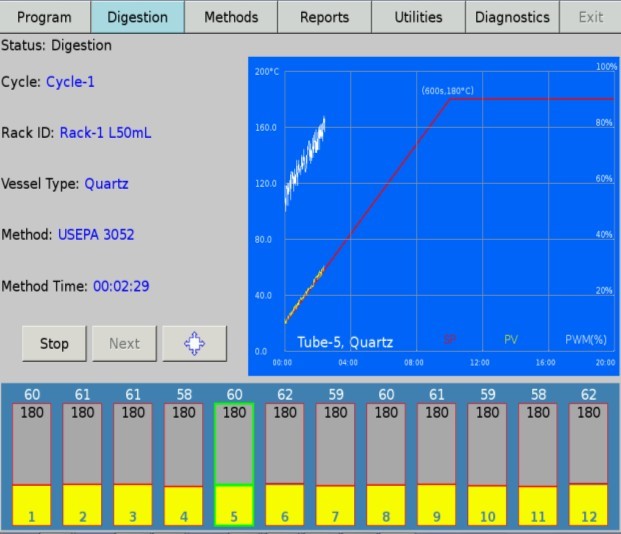Click the crosshair move icon button
The image size is (621, 534).
pyautogui.click(x=194, y=343)
